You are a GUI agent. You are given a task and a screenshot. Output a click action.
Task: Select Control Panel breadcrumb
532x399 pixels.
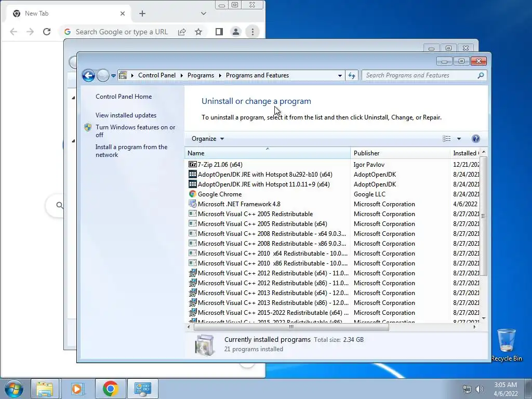pos(157,75)
